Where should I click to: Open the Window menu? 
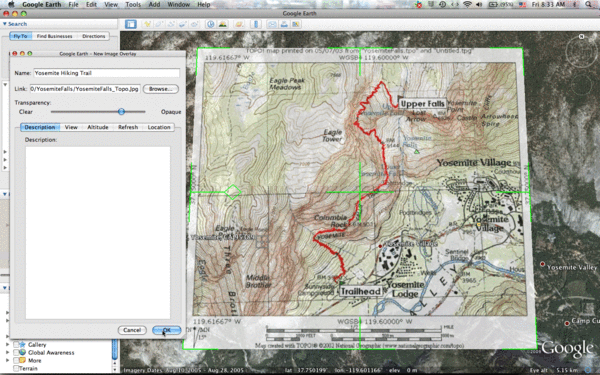[x=178, y=4]
